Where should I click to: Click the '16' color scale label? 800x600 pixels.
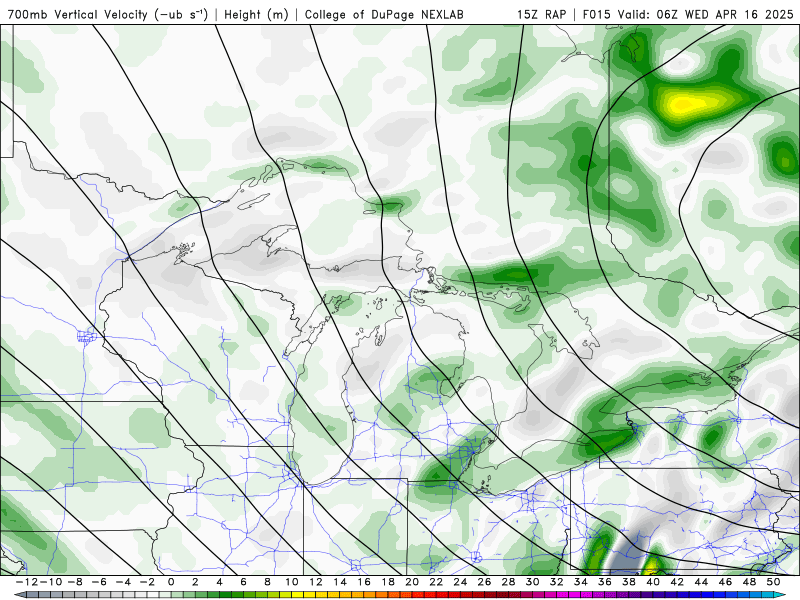[x=364, y=582]
